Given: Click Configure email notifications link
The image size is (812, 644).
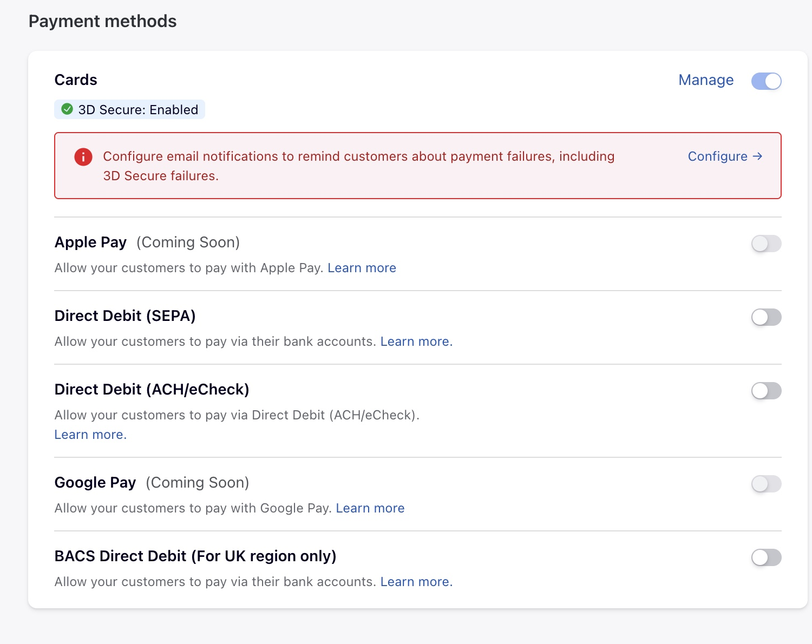Looking at the screenshot, I should tap(725, 156).
